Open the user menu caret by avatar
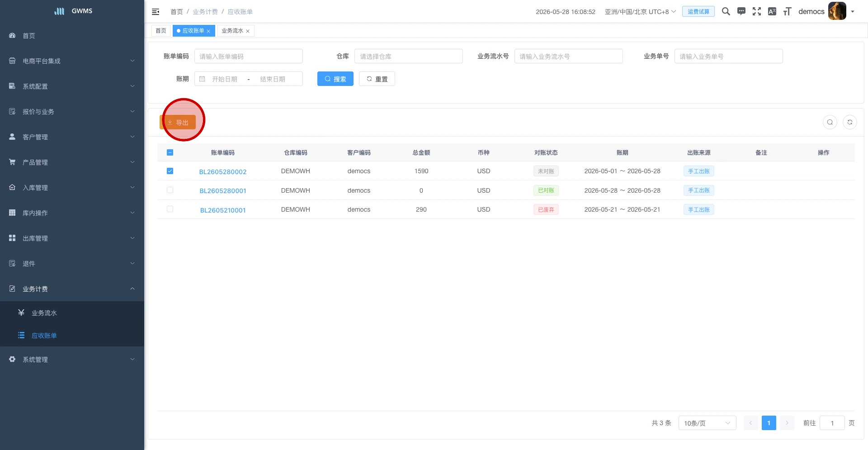Screen dimensions: 868x450 tap(853, 12)
